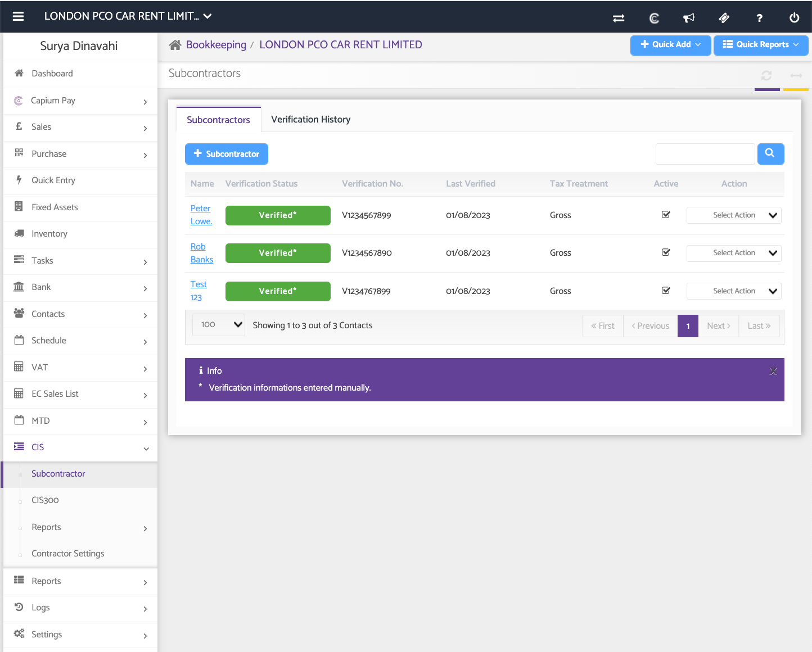Viewport: 812px width, 652px height.
Task: Select the Subcontractors tab
Action: pyautogui.click(x=218, y=120)
